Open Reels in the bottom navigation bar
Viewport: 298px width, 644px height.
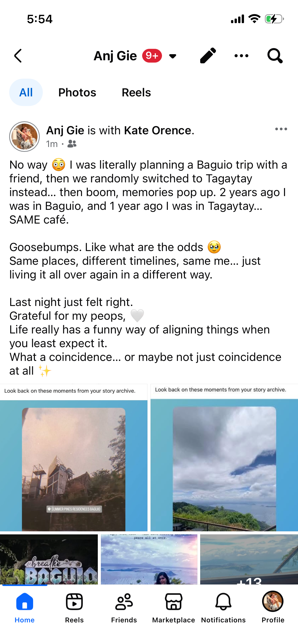tap(74, 607)
